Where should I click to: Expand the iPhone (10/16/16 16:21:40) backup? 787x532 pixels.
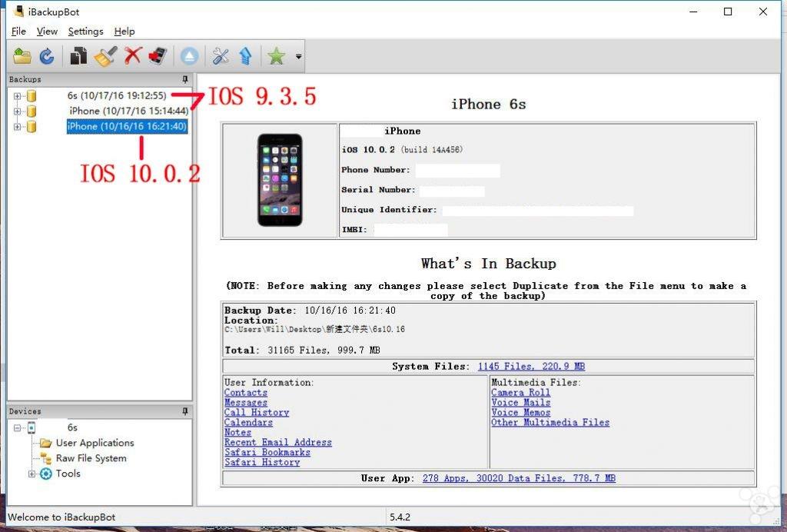pos(18,127)
